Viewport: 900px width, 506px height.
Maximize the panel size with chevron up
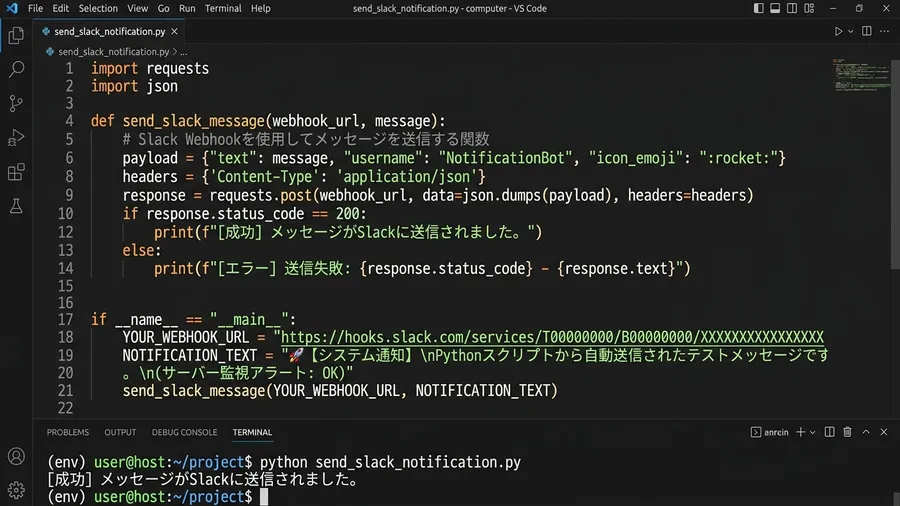pyautogui.click(x=866, y=432)
